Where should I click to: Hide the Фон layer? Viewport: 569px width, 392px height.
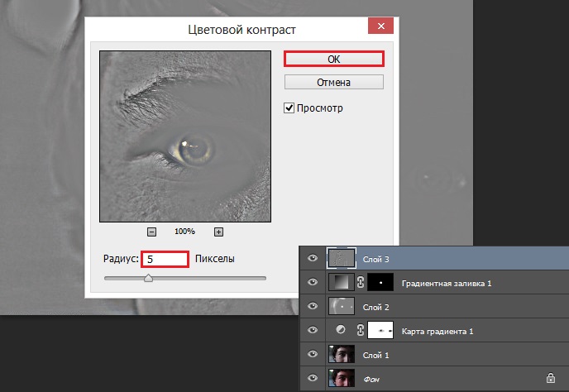click(313, 378)
